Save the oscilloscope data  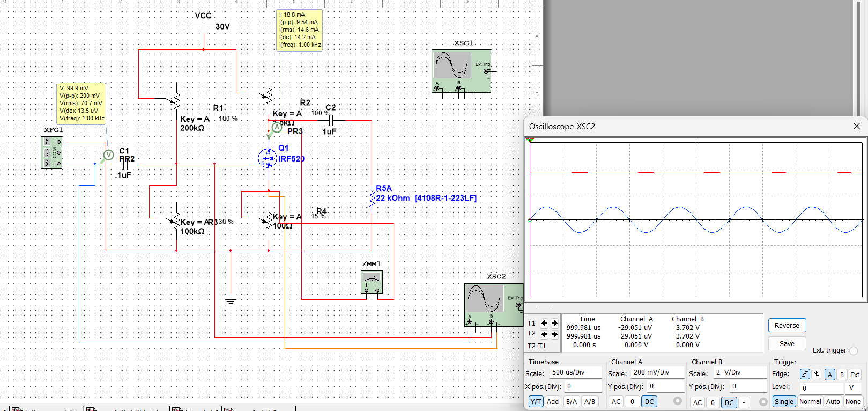787,343
